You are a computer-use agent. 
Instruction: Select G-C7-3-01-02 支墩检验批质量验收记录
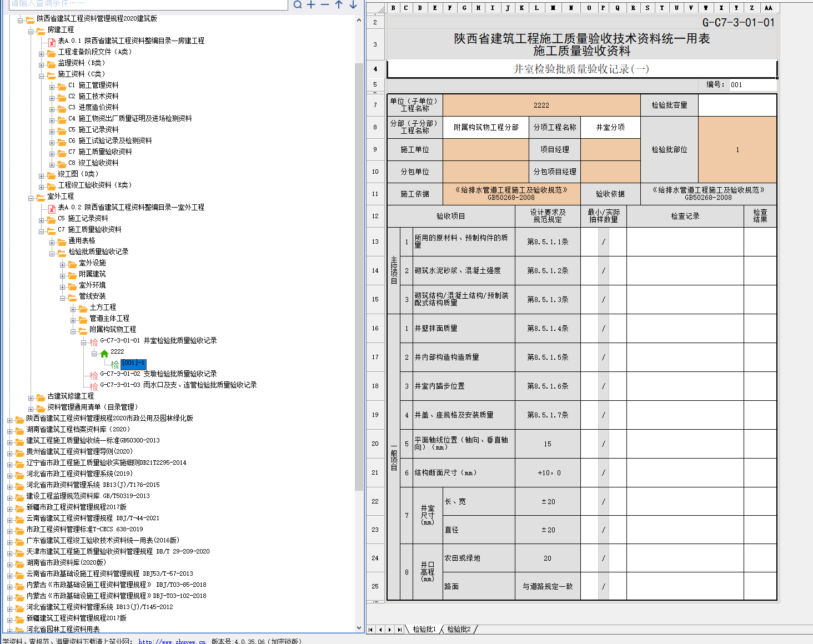[158, 374]
